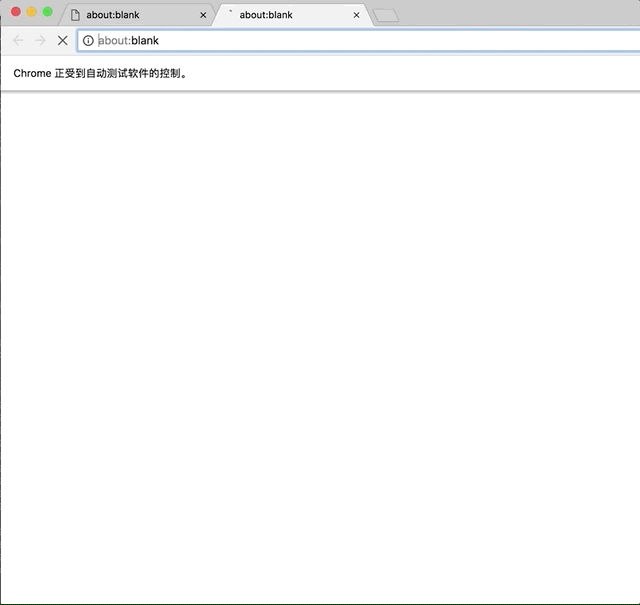Click the red close window button
This screenshot has width=640, height=605.
tap(16, 12)
